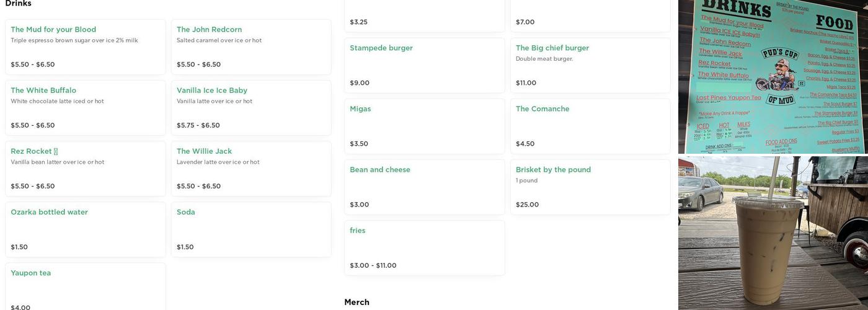Choose the Migas food item
Viewport: 868px width, 310px height.
click(424, 126)
